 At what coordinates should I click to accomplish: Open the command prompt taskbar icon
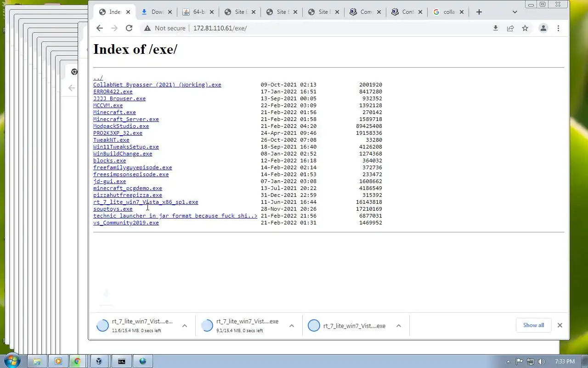tap(121, 361)
